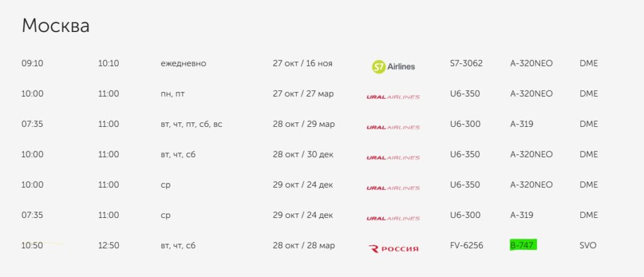Screen dimensions: 644x277
Task: Click the вт, чт, пт, сб, вс days
Action: tap(191, 124)
